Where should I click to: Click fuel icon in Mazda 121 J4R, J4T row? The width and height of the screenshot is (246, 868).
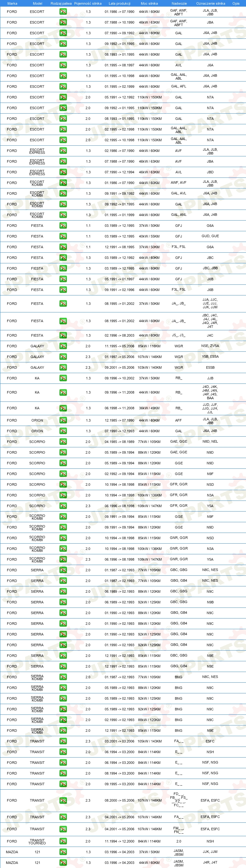pyautogui.click(x=63, y=863)
